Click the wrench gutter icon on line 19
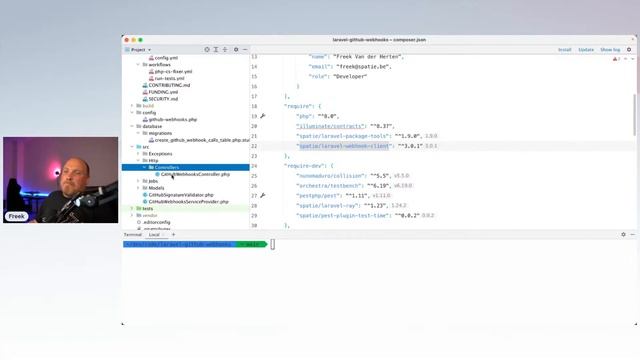640x360 pixels. (x=263, y=116)
